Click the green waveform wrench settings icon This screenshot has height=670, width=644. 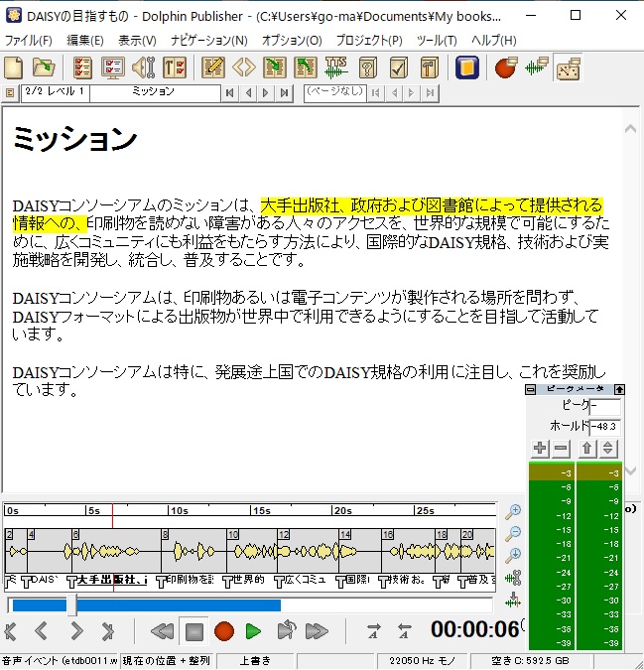point(513,578)
